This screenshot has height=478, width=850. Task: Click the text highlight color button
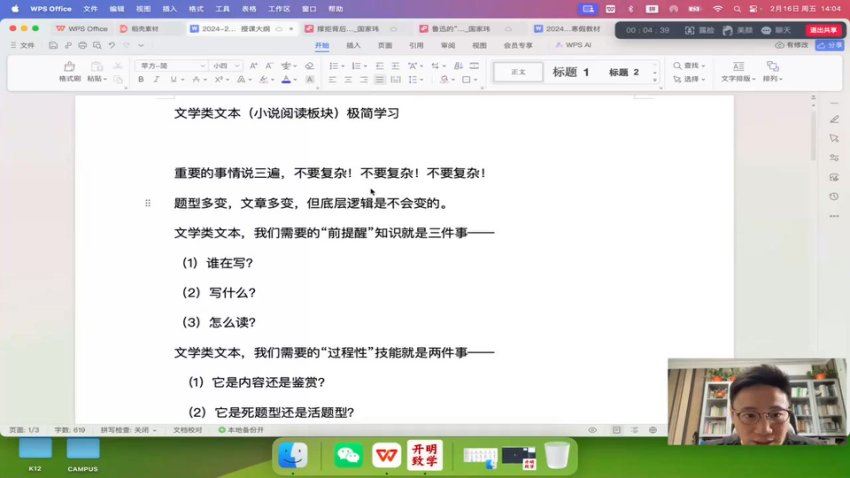click(263, 80)
